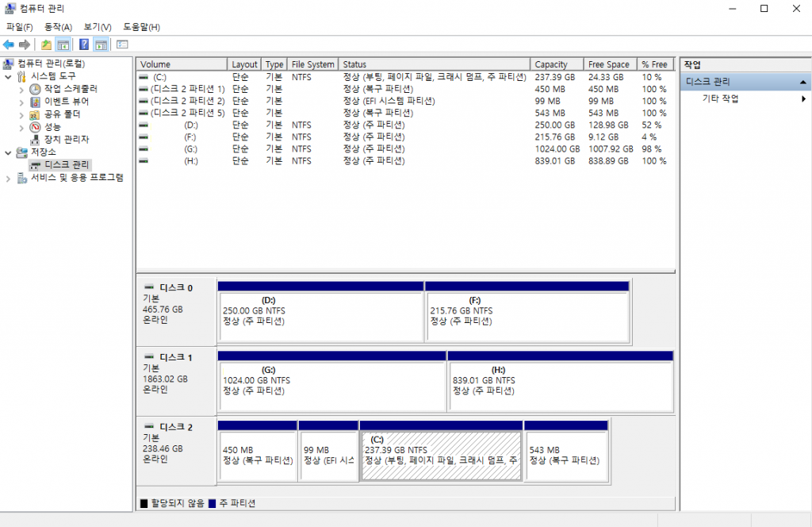Select the 450 MB recovery partition block
The width and height of the screenshot is (812, 527).
(258, 452)
